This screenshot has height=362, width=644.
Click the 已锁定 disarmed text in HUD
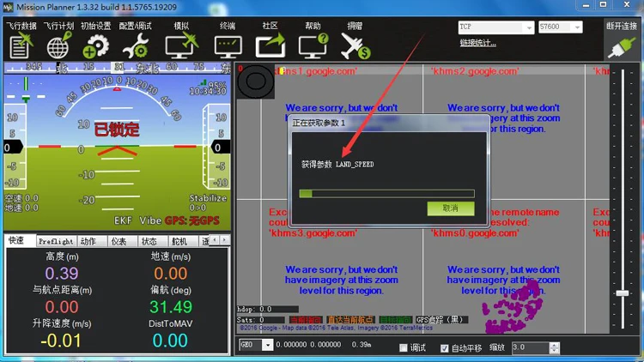tap(117, 130)
